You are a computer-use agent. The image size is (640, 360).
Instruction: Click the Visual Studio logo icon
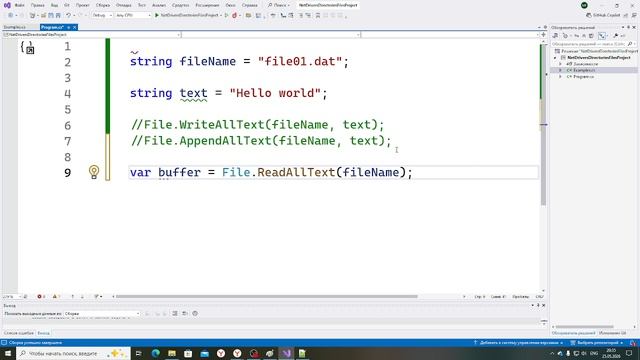(7, 5)
